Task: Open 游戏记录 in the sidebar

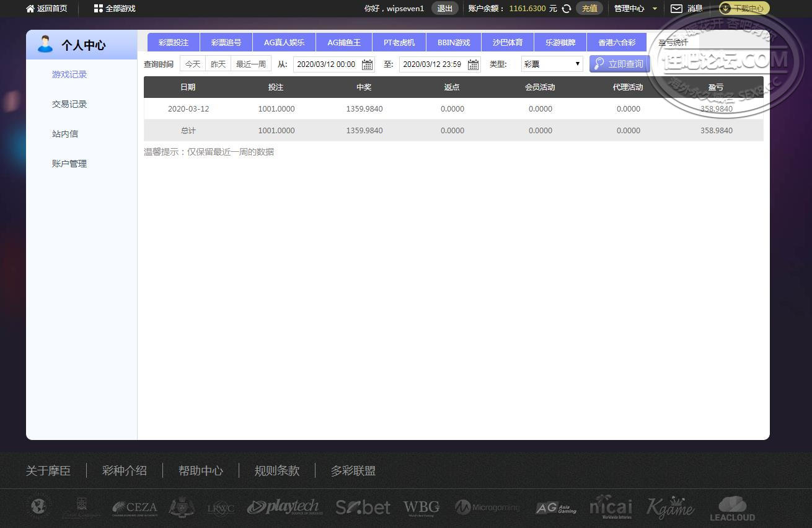Action: pyautogui.click(x=69, y=74)
